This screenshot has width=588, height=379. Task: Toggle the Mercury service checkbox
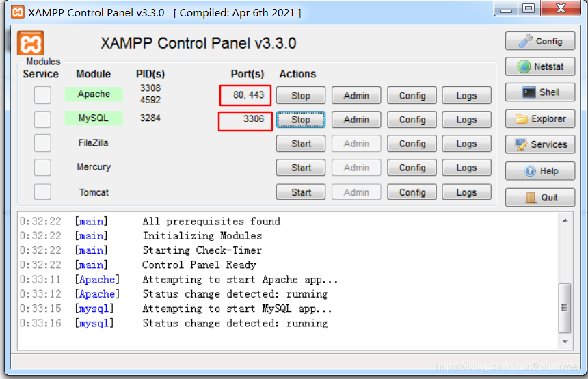tap(42, 168)
